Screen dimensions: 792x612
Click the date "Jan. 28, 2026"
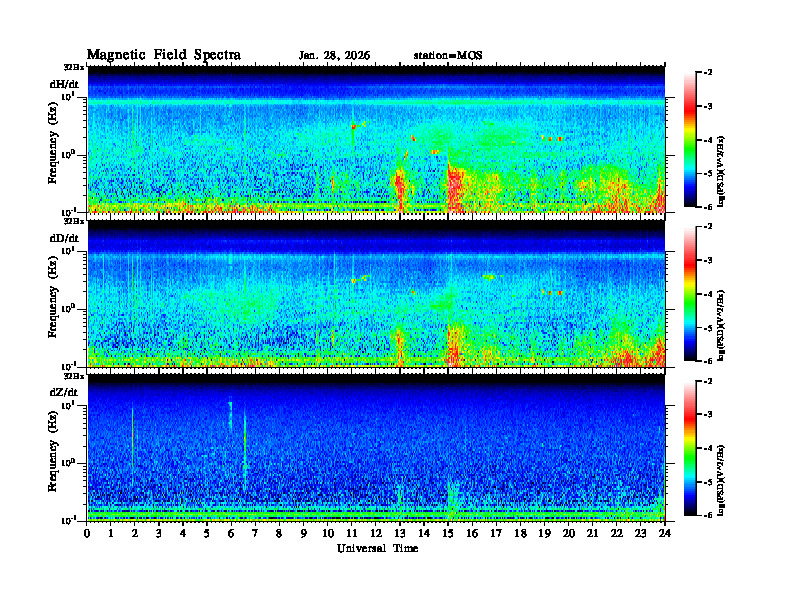(x=334, y=56)
